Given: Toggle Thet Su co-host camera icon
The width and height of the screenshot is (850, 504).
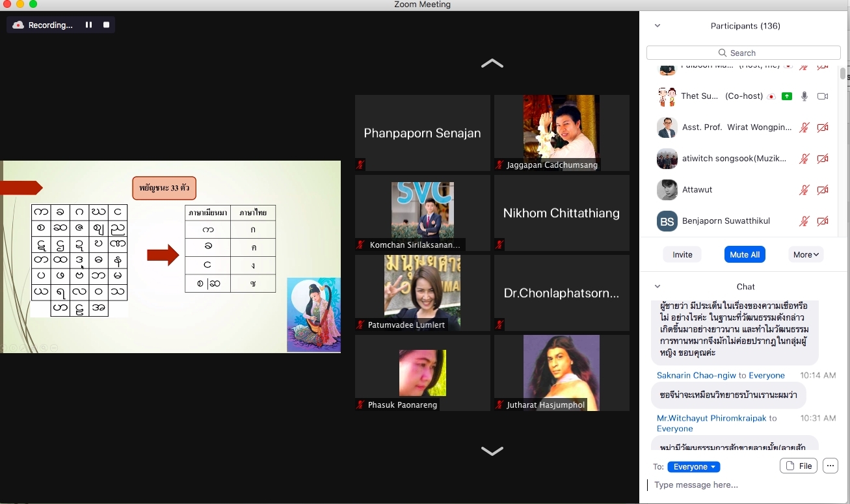Looking at the screenshot, I should 823,96.
